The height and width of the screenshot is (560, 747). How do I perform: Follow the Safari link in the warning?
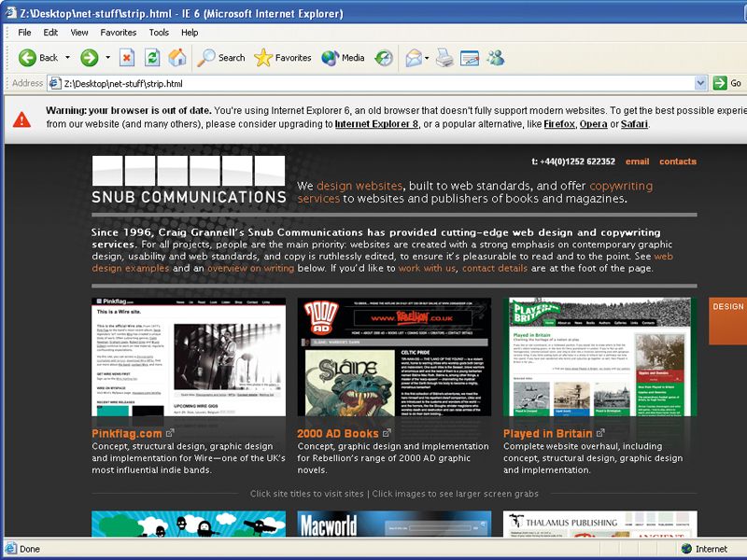(x=634, y=124)
